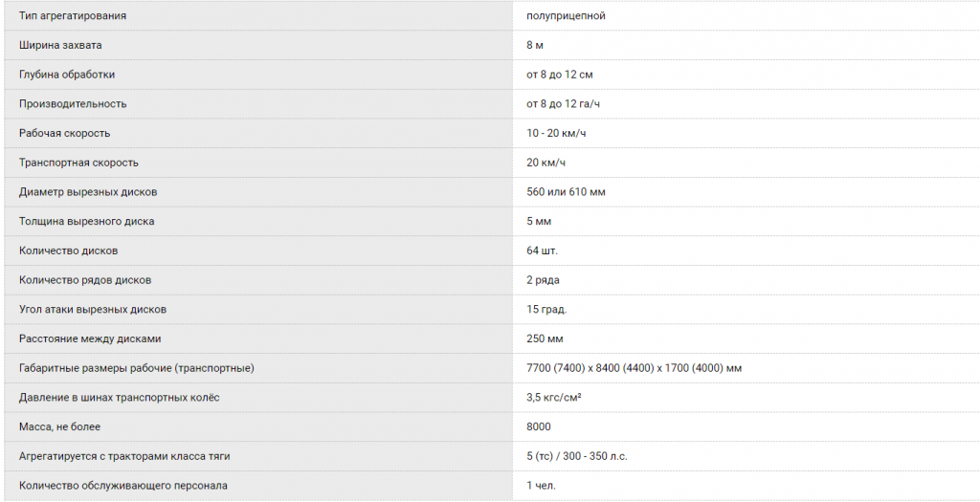980x502 pixels.
Task: Click the 'от 8 до 12 см' value
Action: click(559, 75)
